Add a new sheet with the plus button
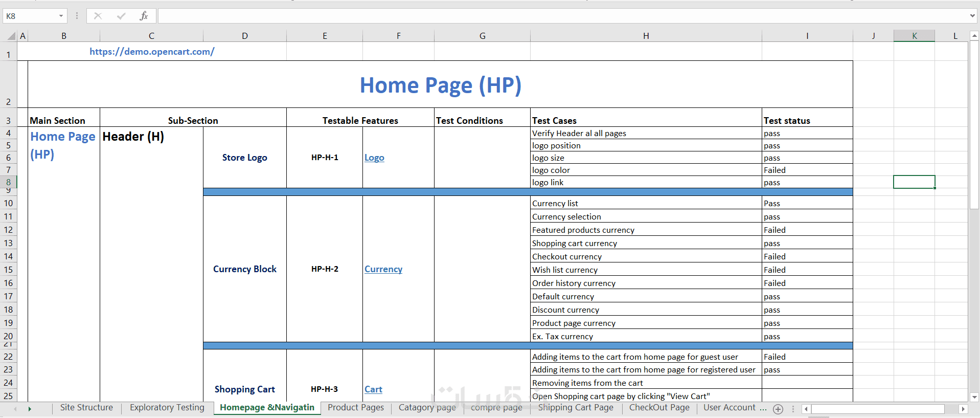 tap(778, 409)
